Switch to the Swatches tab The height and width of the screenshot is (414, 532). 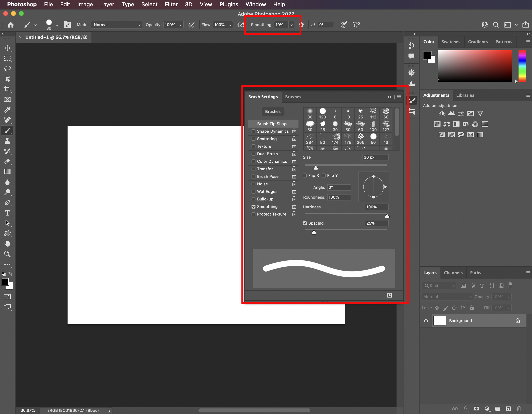point(451,42)
